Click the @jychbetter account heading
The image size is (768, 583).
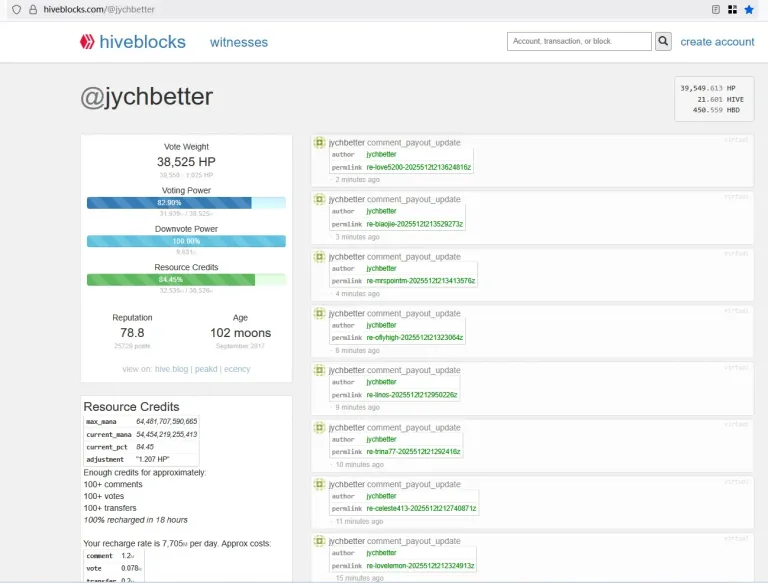tap(146, 97)
